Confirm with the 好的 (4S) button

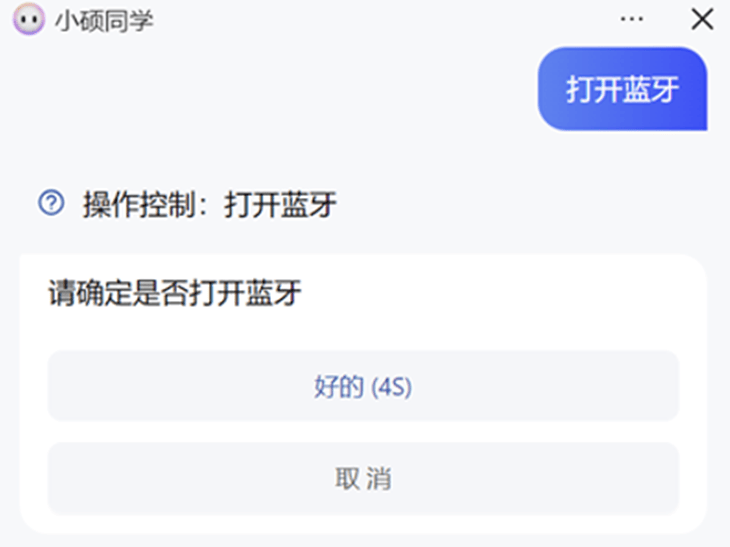(363, 385)
